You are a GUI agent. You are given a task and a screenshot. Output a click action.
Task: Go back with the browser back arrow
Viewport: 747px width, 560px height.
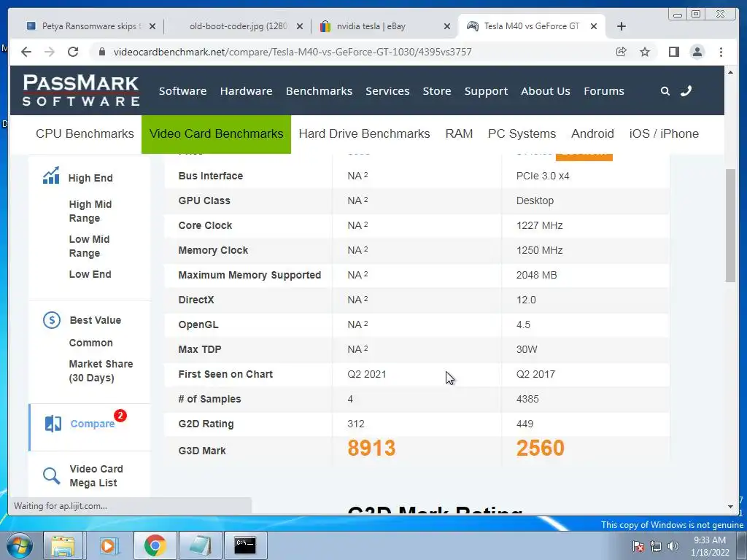[26, 52]
